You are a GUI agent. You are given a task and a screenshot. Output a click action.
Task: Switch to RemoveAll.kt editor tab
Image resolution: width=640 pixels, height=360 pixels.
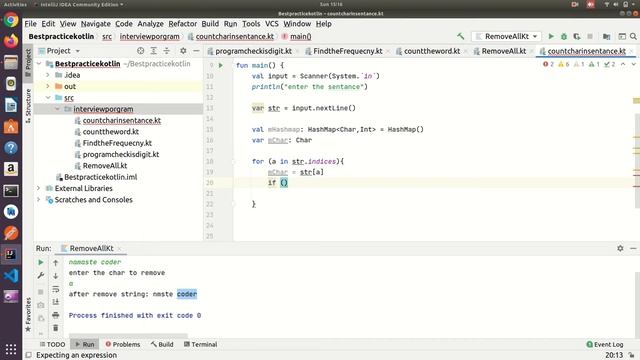click(503, 51)
